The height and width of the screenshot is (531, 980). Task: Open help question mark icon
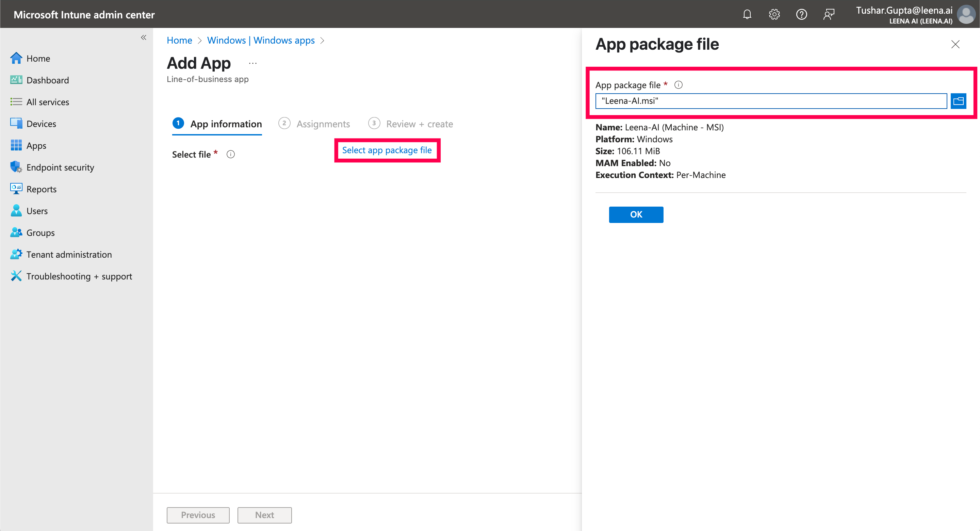[x=801, y=14]
